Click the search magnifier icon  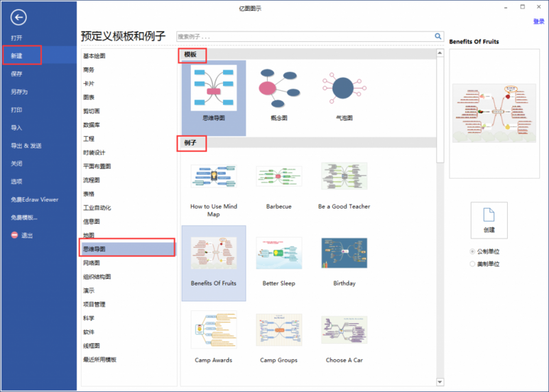click(x=438, y=36)
